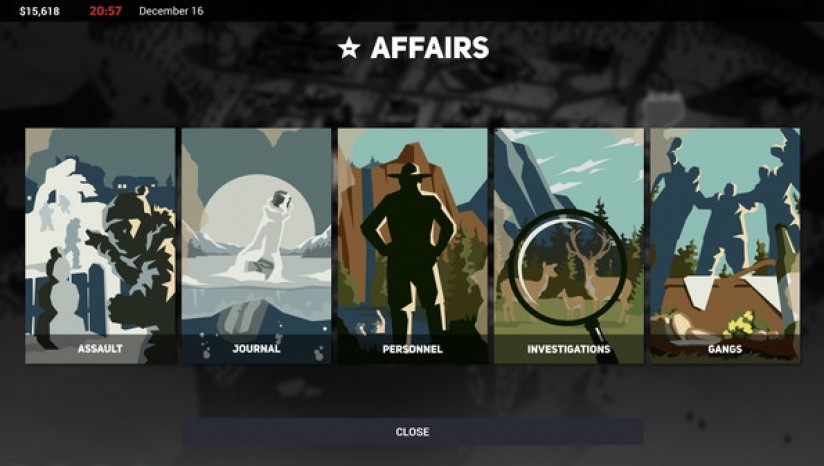Select the Gangs card
Viewport: 824px width, 466px height.
pyautogui.click(x=725, y=245)
